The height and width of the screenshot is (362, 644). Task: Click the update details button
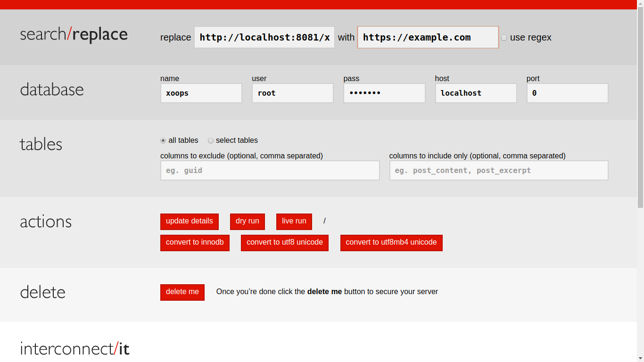click(x=189, y=222)
